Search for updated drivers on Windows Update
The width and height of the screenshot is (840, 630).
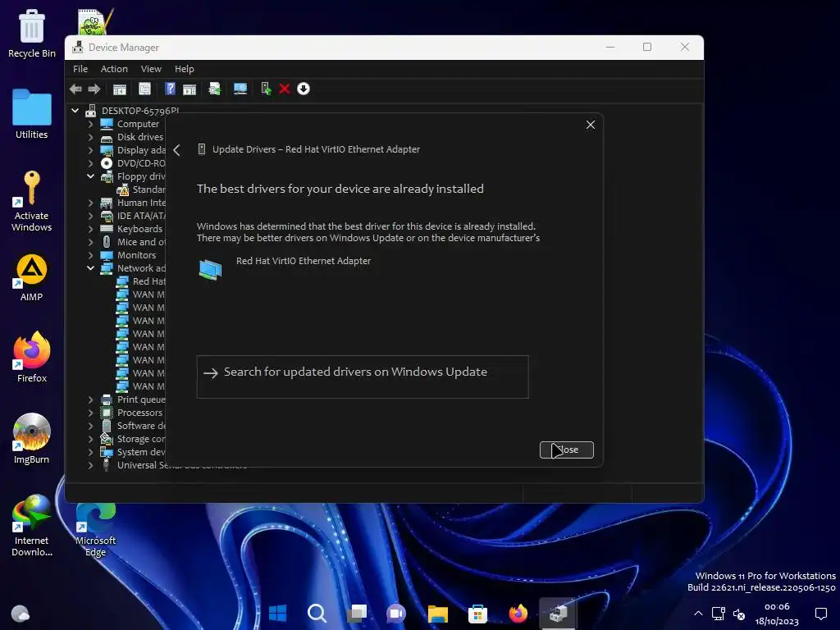(363, 377)
